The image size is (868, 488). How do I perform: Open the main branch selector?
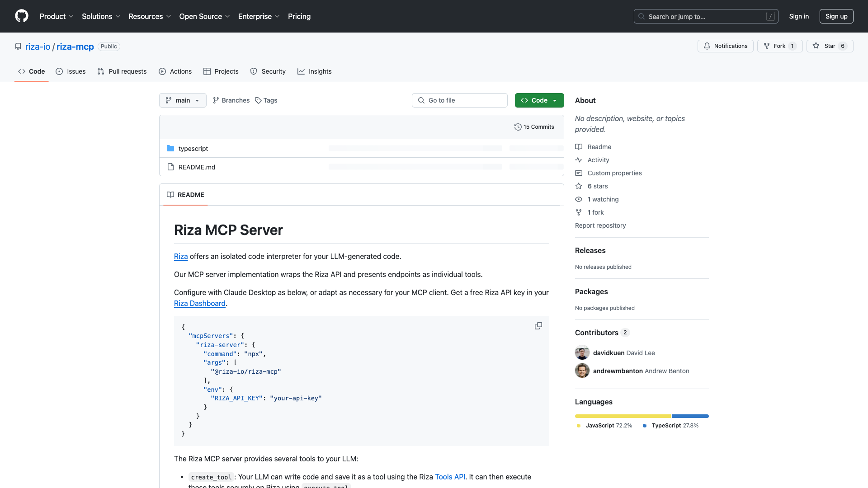[x=183, y=100]
